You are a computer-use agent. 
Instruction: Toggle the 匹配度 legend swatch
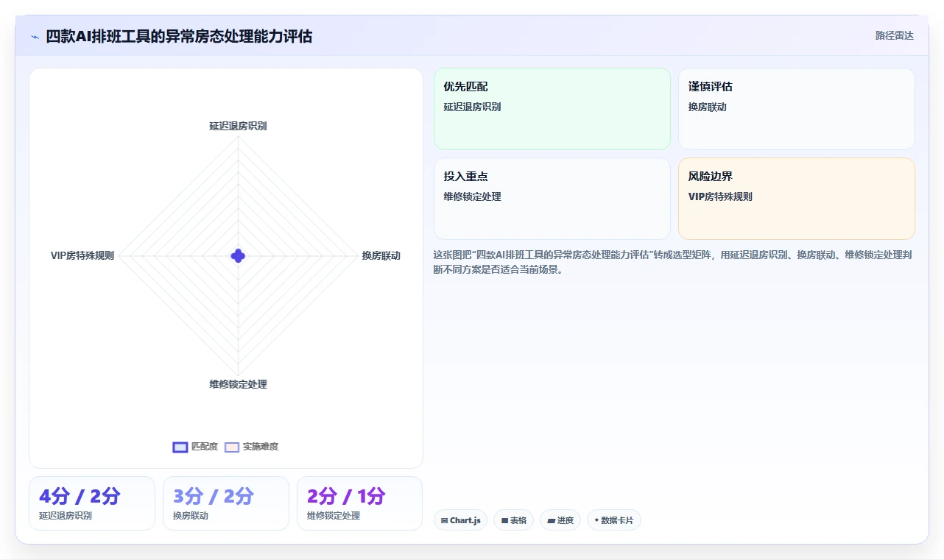point(180,447)
